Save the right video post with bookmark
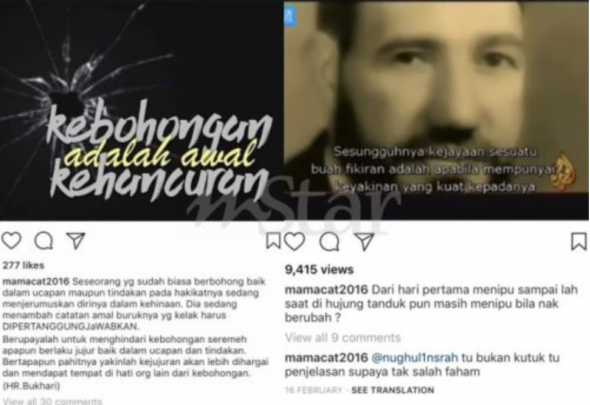Image resolution: width=590 pixels, height=405 pixels. coord(579,241)
